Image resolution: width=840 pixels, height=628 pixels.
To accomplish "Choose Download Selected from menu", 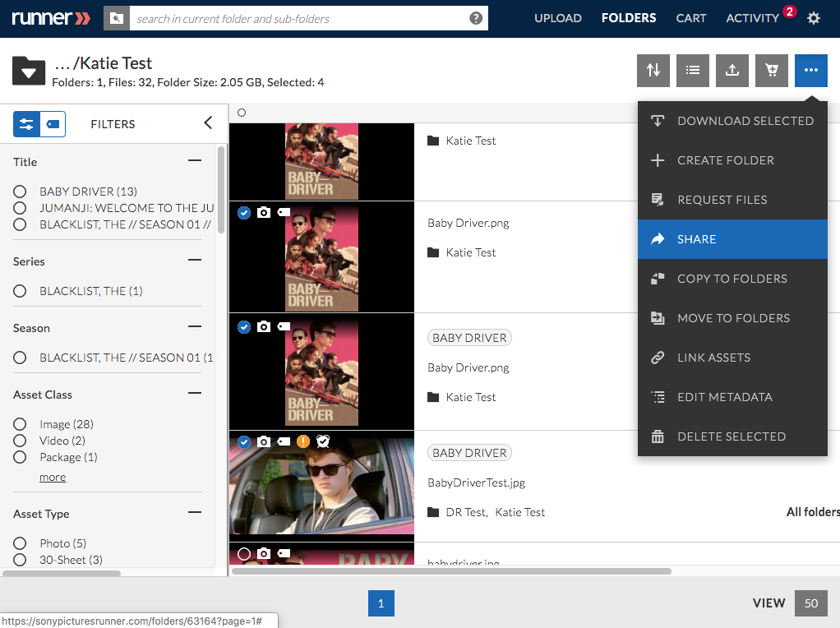I will pos(732,121).
